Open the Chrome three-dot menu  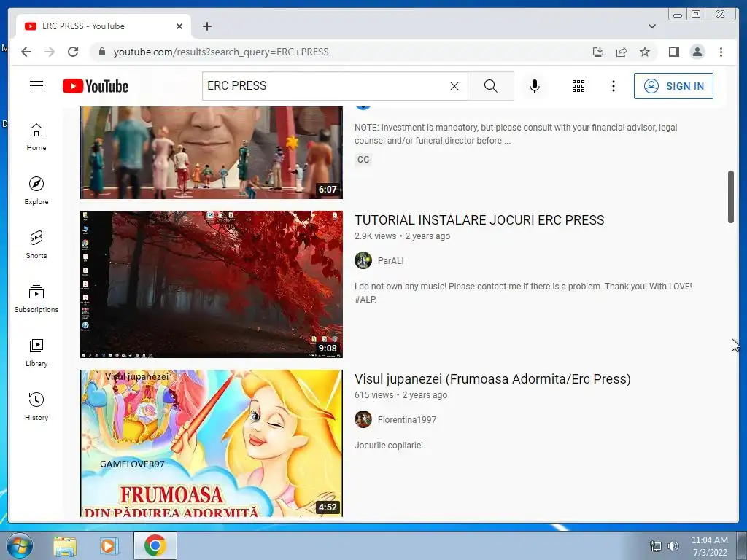click(721, 52)
